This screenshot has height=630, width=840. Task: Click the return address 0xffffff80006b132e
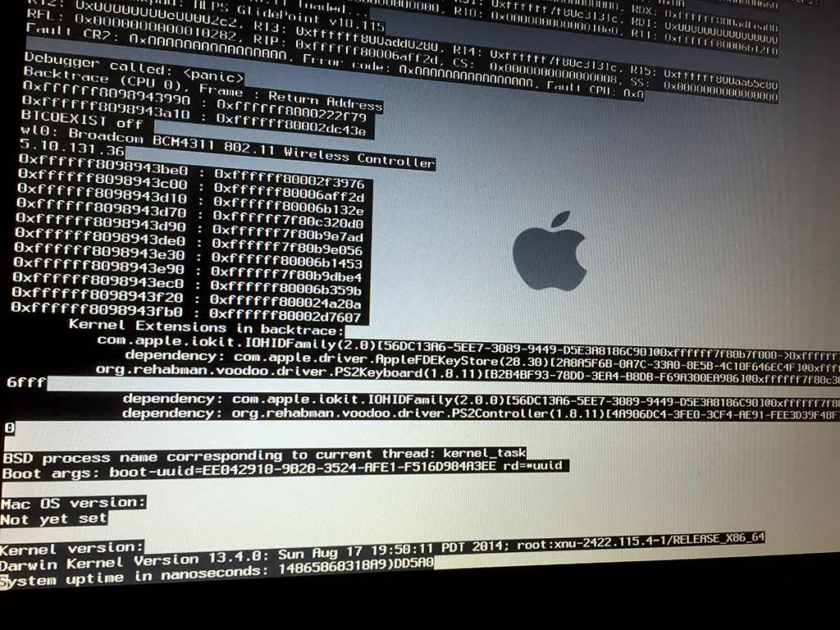[x=288, y=206]
